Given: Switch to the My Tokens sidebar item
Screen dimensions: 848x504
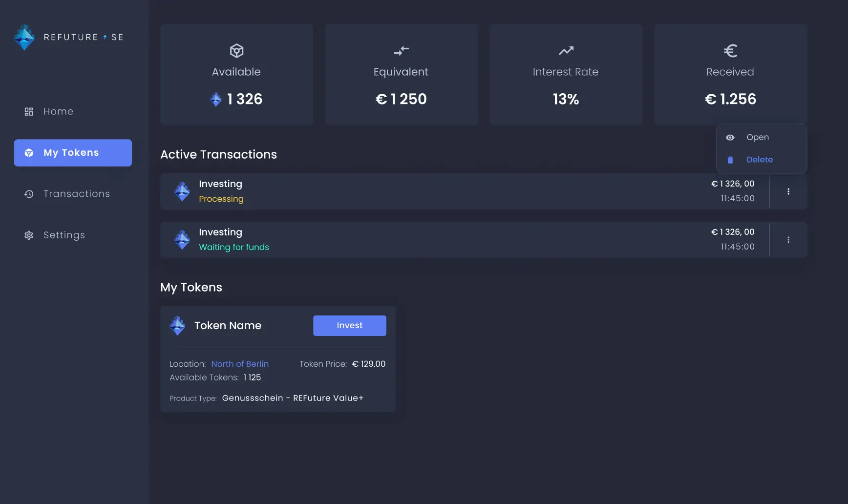Looking at the screenshot, I should pos(72,152).
